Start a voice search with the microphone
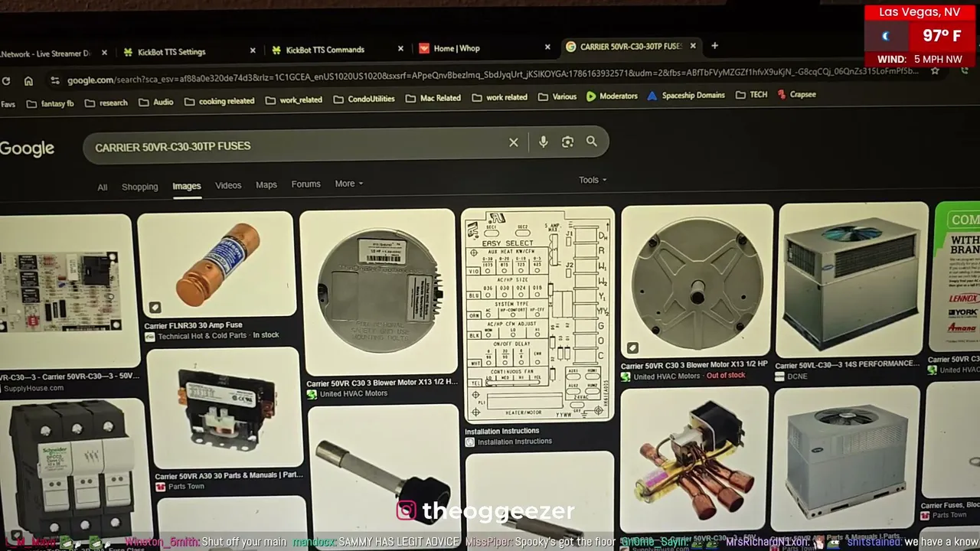Viewport: 980px width, 551px height. 543,142
